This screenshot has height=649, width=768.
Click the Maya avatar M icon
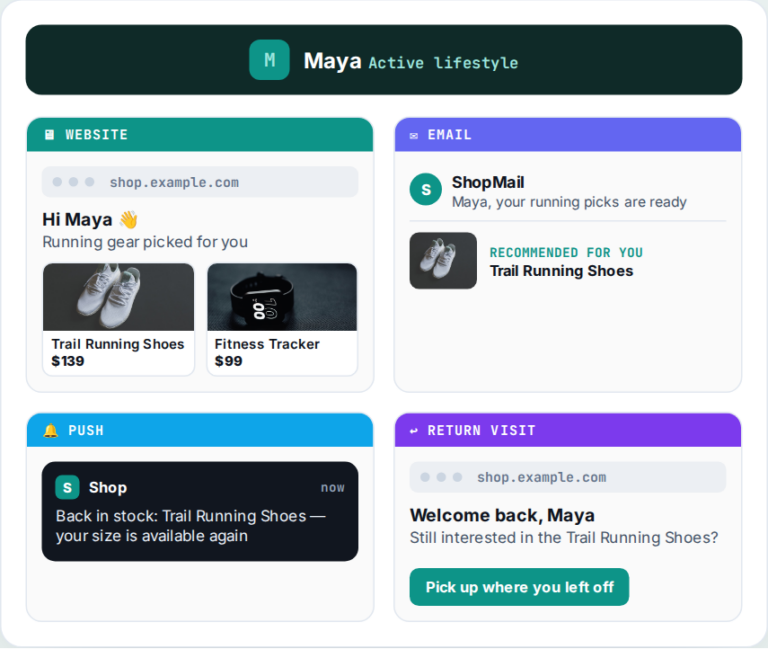tap(269, 60)
